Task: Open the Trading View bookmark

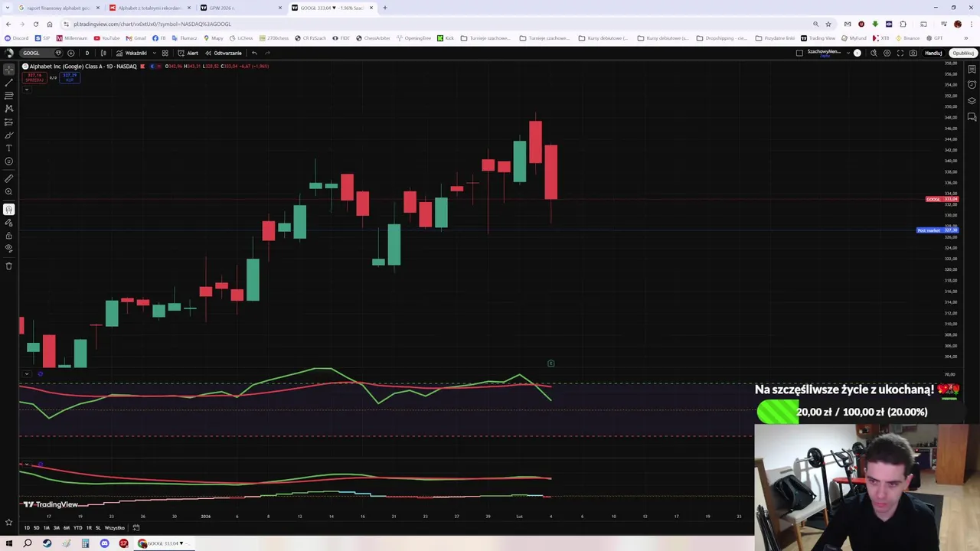Action: point(818,38)
